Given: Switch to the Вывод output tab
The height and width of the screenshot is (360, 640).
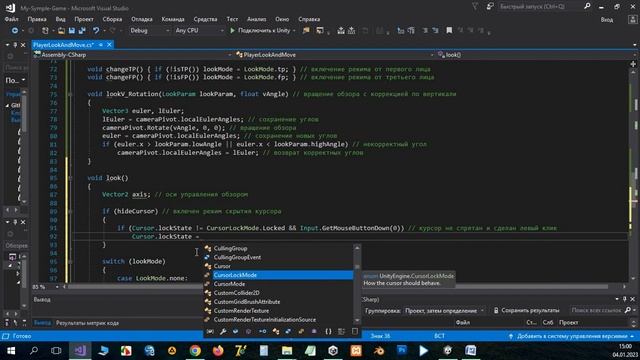Looking at the screenshot, I should click(42, 323).
